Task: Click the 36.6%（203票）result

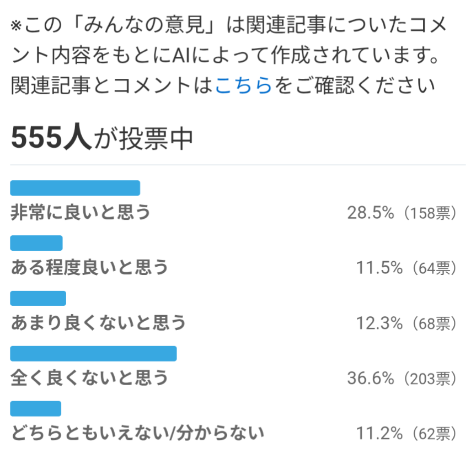Action: [x=402, y=378]
